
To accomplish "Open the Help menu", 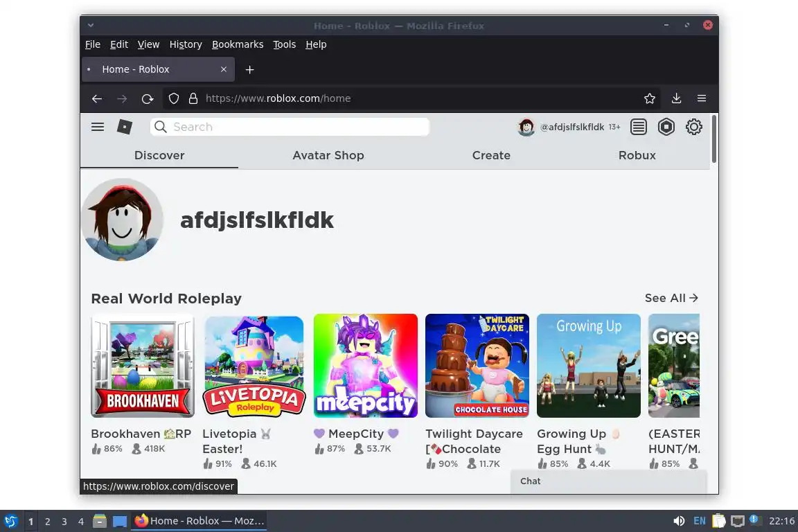I will pos(316,44).
